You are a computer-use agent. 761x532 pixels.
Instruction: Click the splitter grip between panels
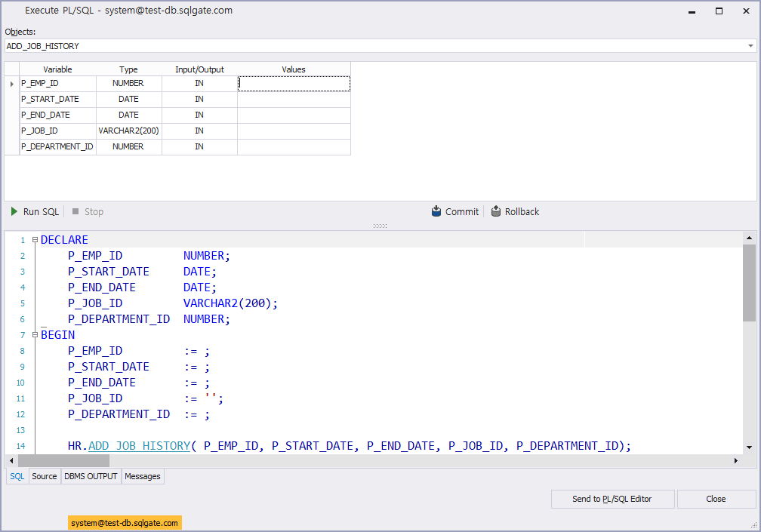tap(380, 226)
